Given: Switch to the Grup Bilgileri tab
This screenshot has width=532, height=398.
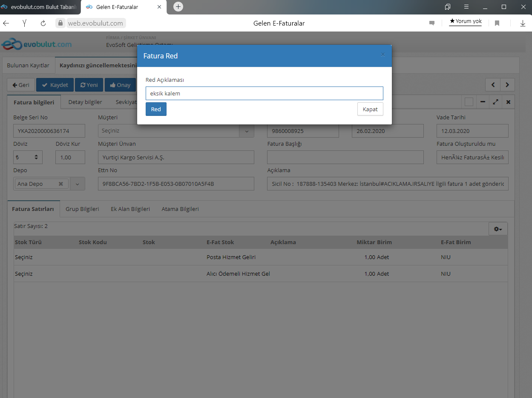Looking at the screenshot, I should point(82,209).
